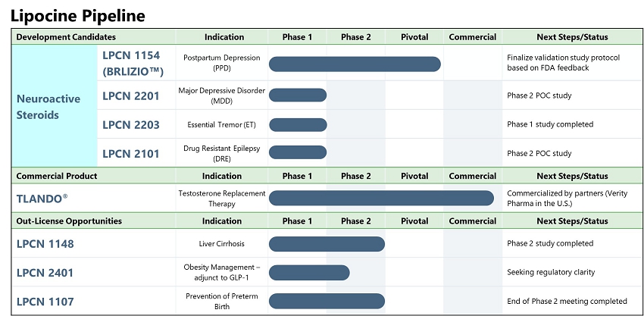Select the Liver Cirrhosis progress bar

tap(327, 244)
